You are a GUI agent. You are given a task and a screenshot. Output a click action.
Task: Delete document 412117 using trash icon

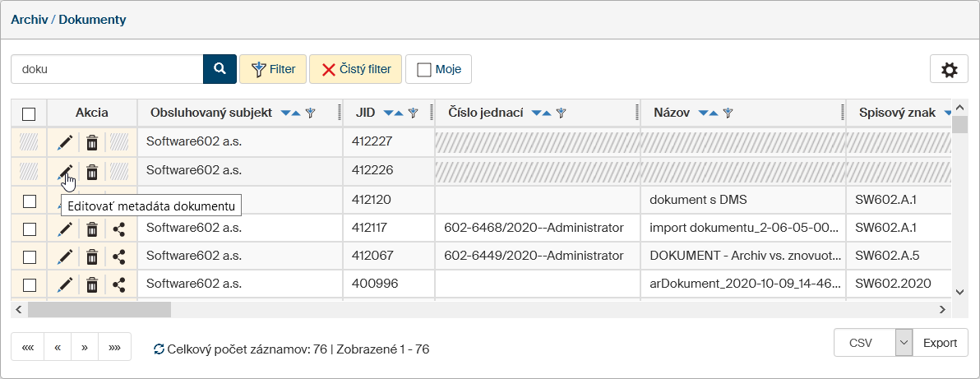coord(92,228)
